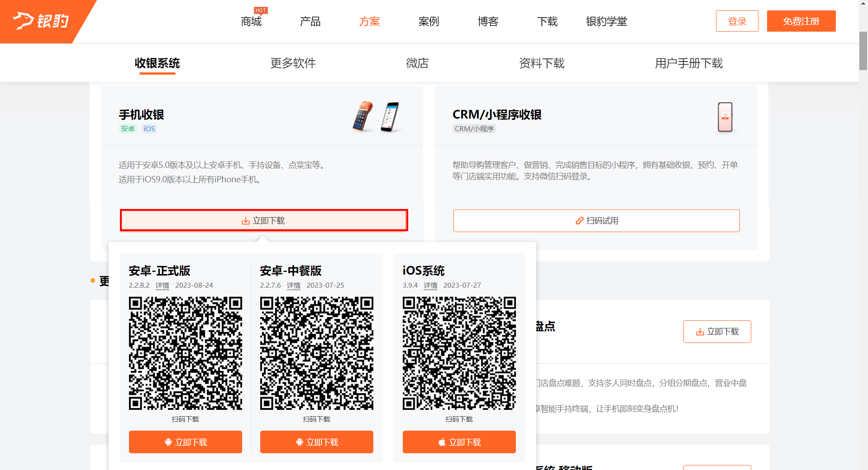Click the phone image in the CRM card

click(725, 117)
